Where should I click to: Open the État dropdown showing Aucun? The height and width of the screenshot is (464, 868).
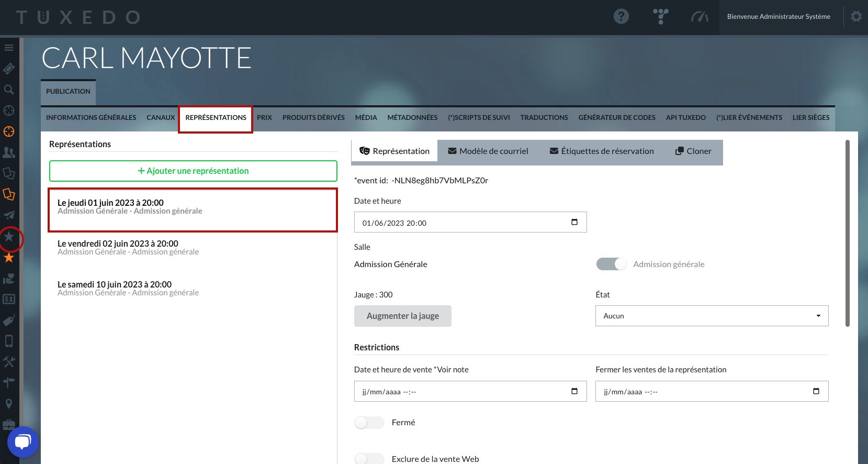click(x=712, y=316)
